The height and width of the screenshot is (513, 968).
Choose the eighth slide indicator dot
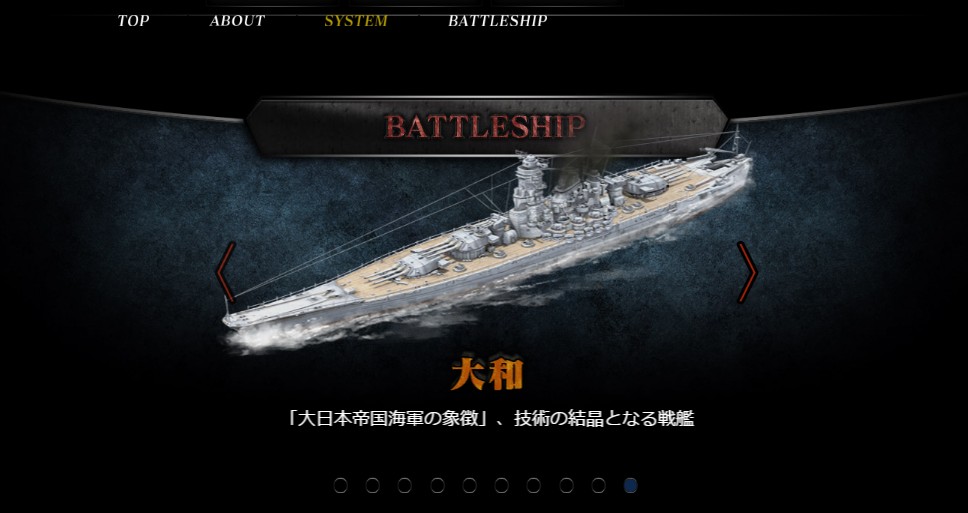pyautogui.click(x=566, y=486)
